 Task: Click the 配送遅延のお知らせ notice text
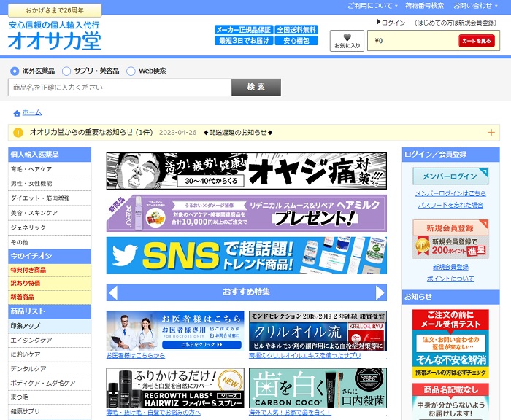238,133
